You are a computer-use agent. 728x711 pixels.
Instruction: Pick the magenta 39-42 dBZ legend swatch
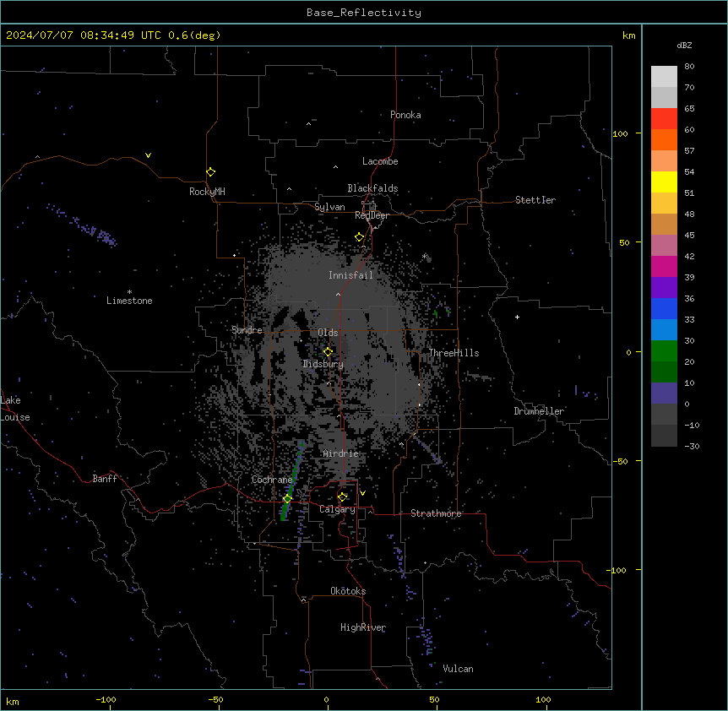(x=664, y=266)
